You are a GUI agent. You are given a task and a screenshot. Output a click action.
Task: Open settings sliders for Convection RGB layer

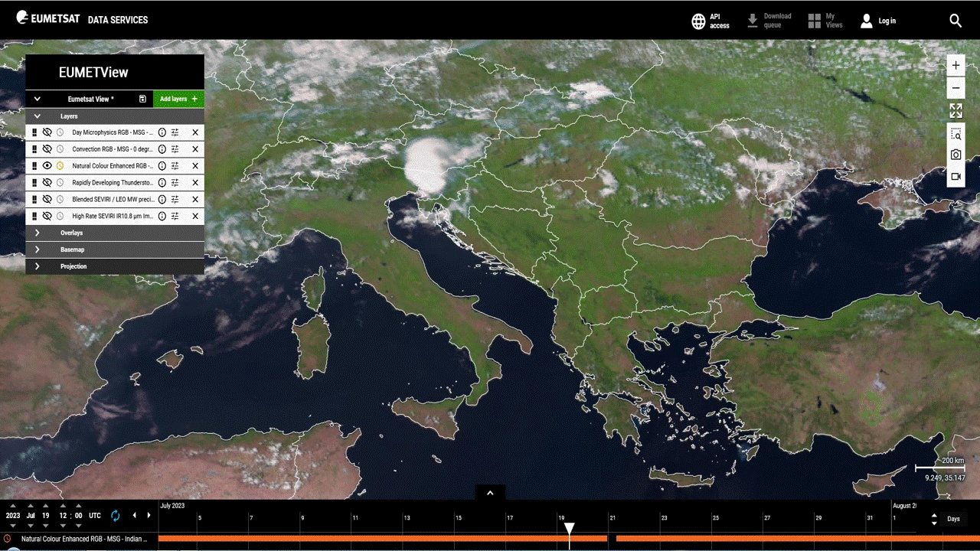(x=175, y=149)
